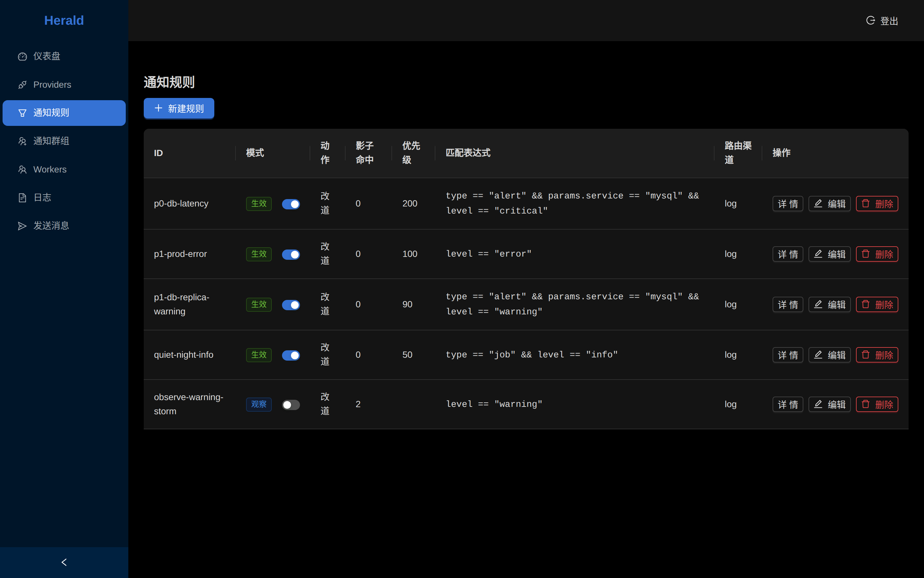Click the 登出 logout text
924x578 pixels.
coord(889,21)
